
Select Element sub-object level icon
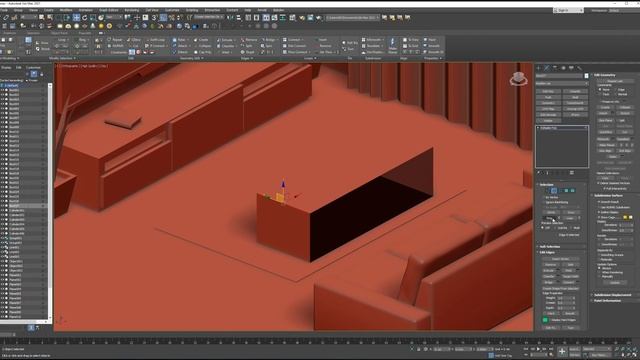[572, 190]
